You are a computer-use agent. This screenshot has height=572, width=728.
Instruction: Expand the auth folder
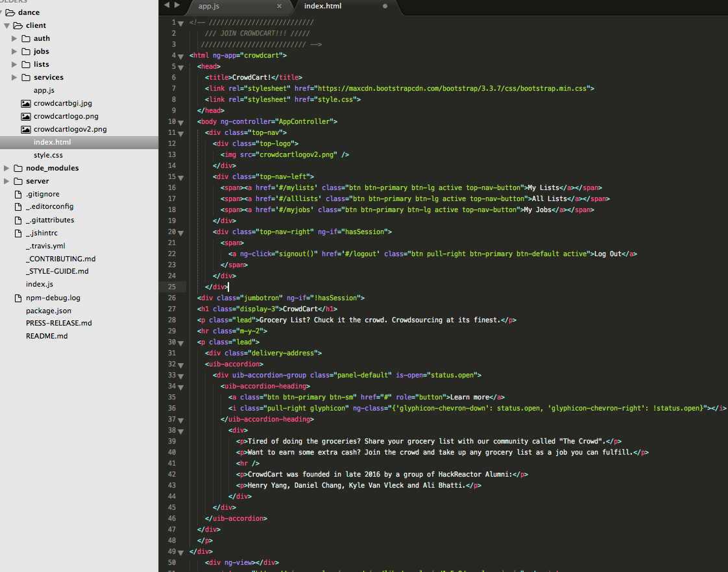14,38
